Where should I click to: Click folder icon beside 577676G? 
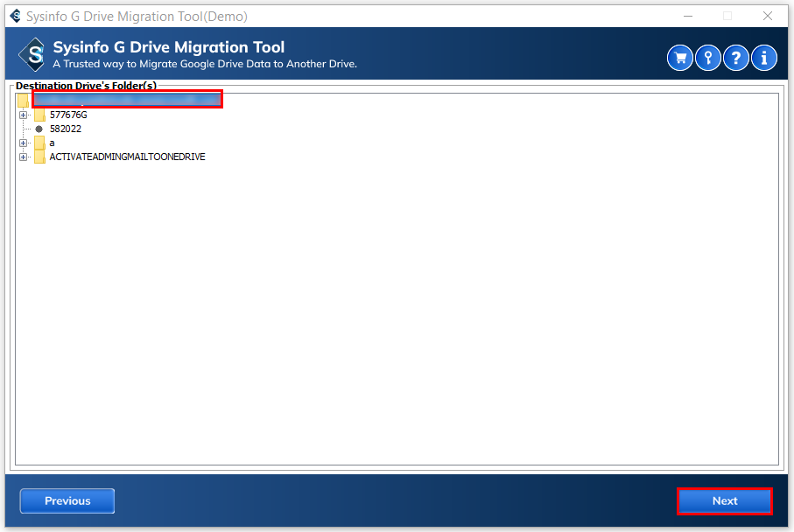(x=39, y=115)
